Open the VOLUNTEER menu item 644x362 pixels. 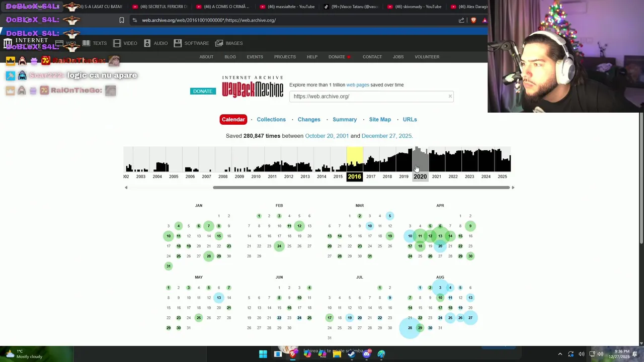click(x=427, y=57)
